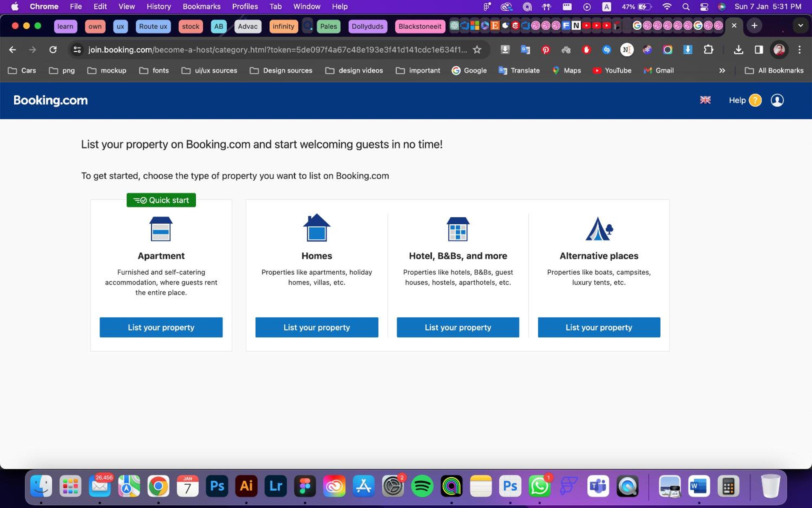The width and height of the screenshot is (812, 508).
Task: Expand the 'infinity' tab group
Action: (284, 26)
